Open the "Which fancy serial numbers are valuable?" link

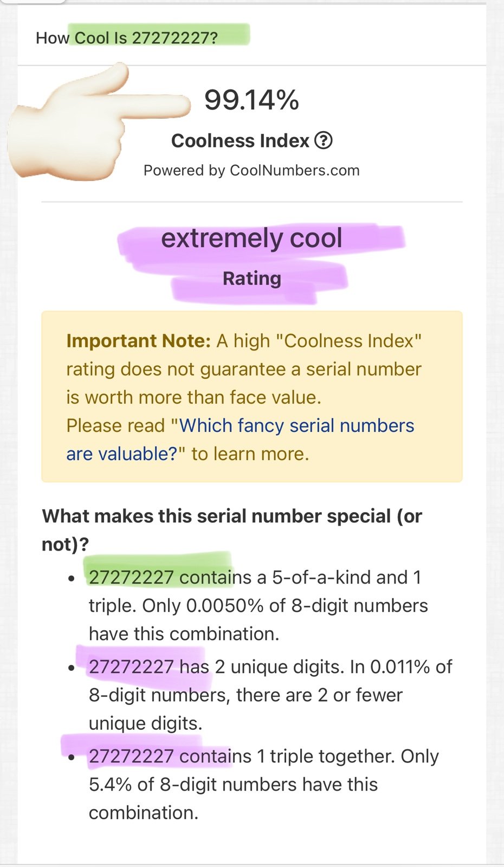click(240, 439)
